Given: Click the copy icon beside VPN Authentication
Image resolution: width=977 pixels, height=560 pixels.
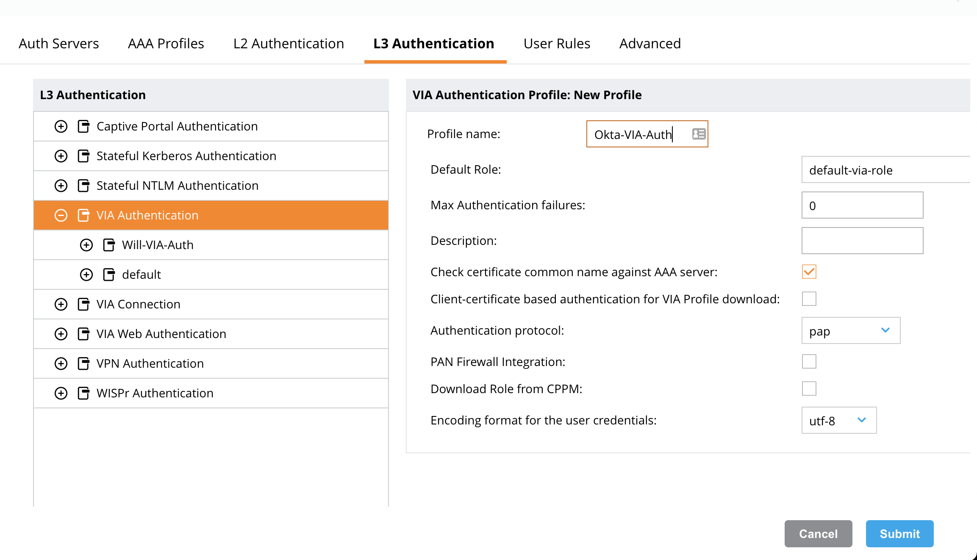Looking at the screenshot, I should click(x=83, y=363).
